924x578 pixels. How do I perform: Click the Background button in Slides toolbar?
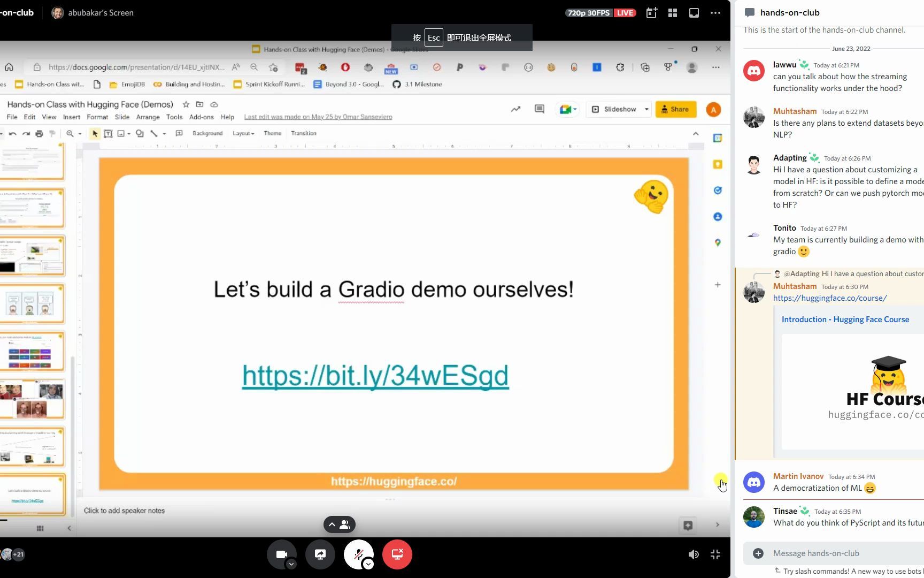point(207,133)
